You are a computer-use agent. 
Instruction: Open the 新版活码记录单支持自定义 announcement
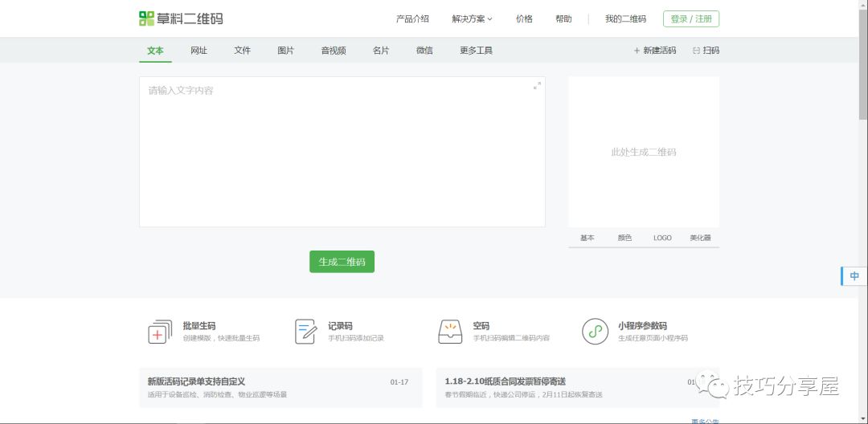[x=196, y=381]
